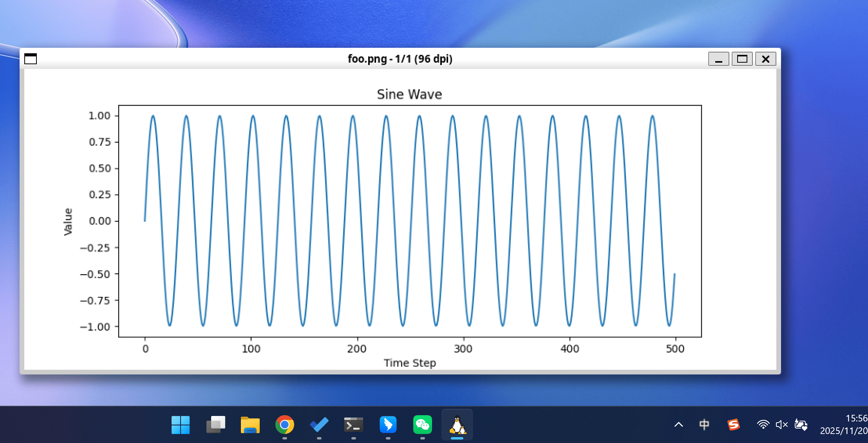Open the Sogou input tray icon
This screenshot has width=868, height=443.
tap(733, 425)
